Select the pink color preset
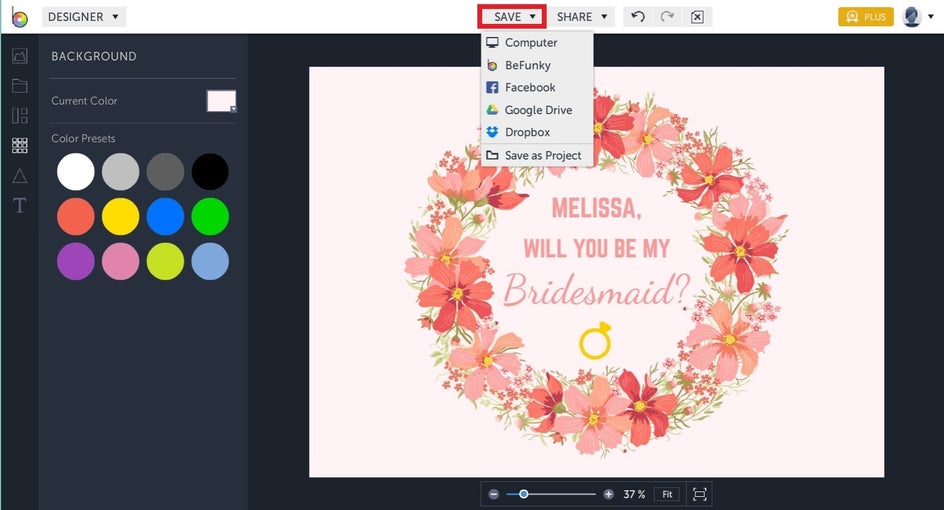This screenshot has height=510, width=944. click(x=120, y=261)
